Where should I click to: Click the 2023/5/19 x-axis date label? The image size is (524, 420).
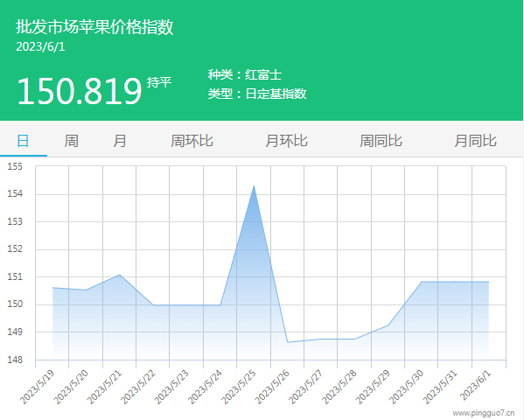pyautogui.click(x=37, y=388)
